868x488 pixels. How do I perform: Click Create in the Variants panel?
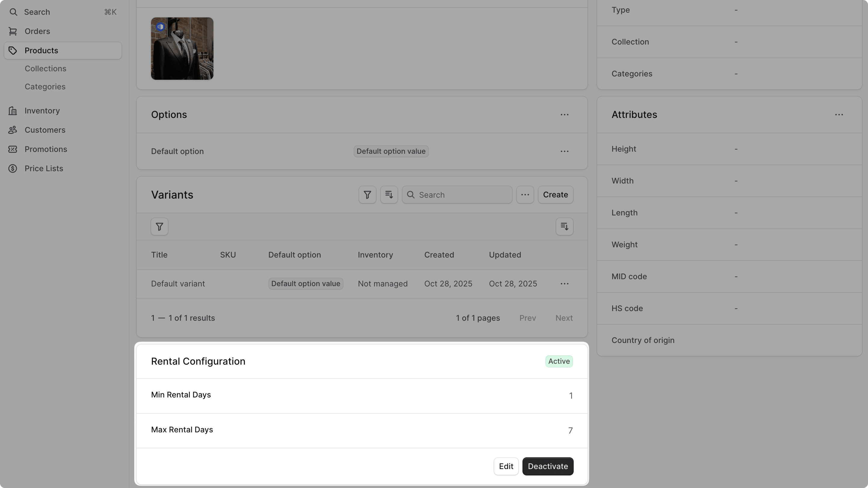(555, 194)
